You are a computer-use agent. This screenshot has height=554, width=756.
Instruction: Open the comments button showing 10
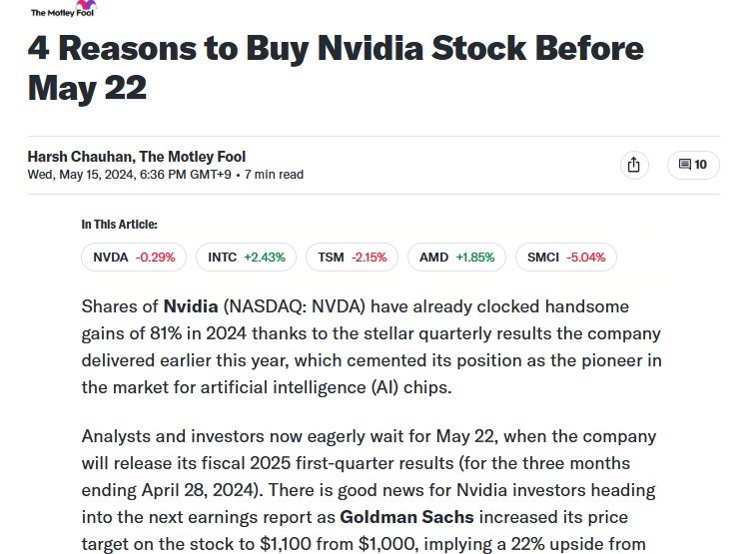(x=693, y=165)
